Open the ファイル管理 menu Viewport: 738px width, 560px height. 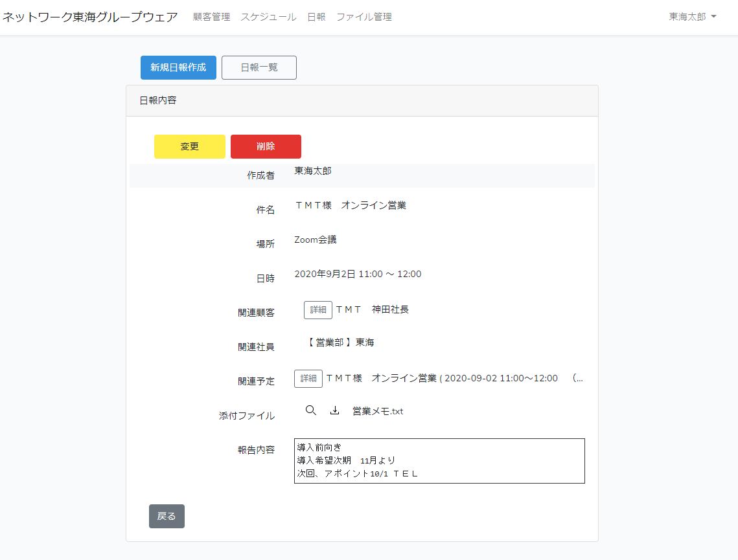coord(364,17)
